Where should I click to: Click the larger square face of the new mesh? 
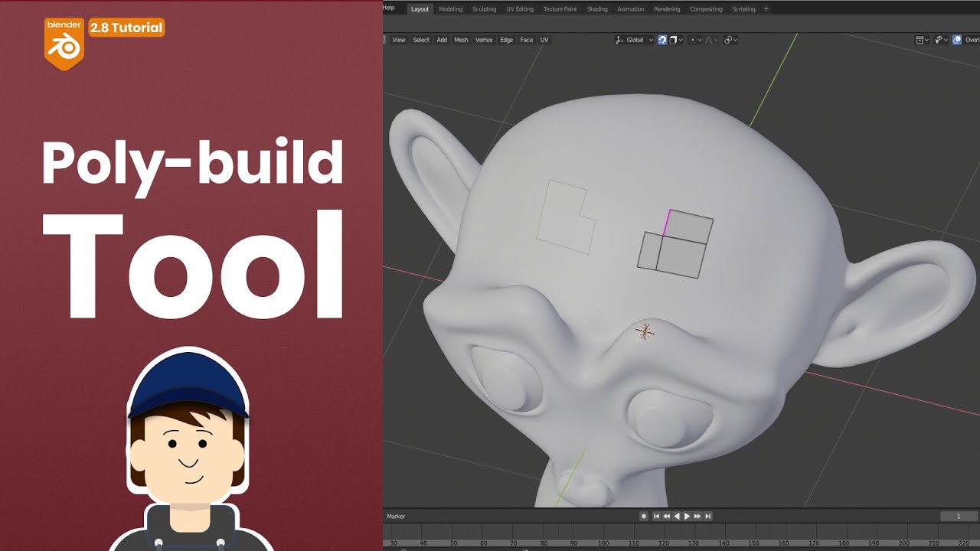point(680,259)
